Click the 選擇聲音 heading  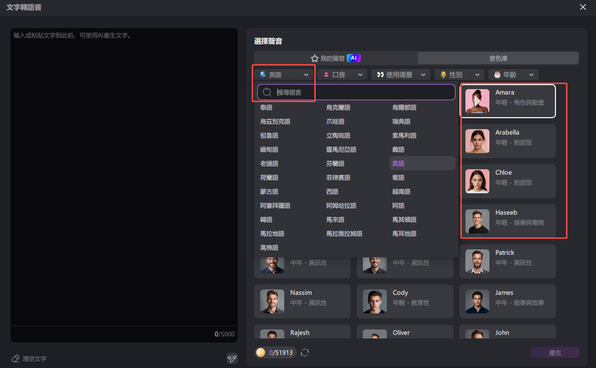[268, 41]
